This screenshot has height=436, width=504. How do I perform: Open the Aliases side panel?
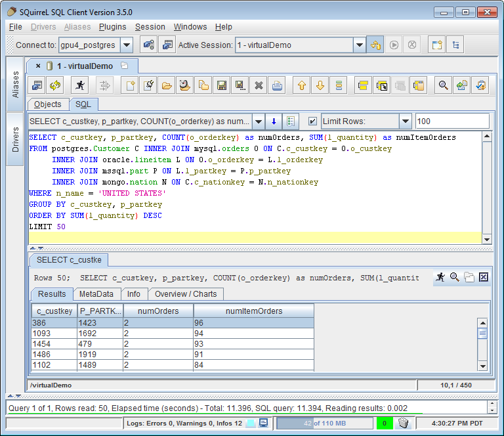(15, 84)
